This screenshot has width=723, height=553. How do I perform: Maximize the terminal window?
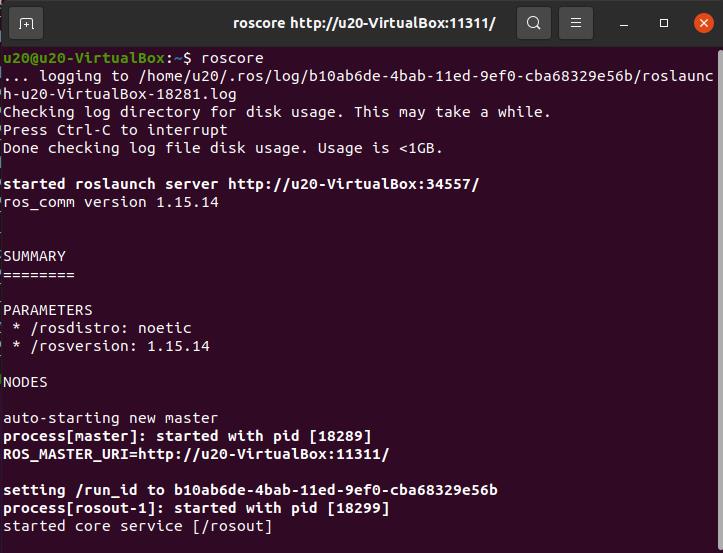click(x=664, y=22)
